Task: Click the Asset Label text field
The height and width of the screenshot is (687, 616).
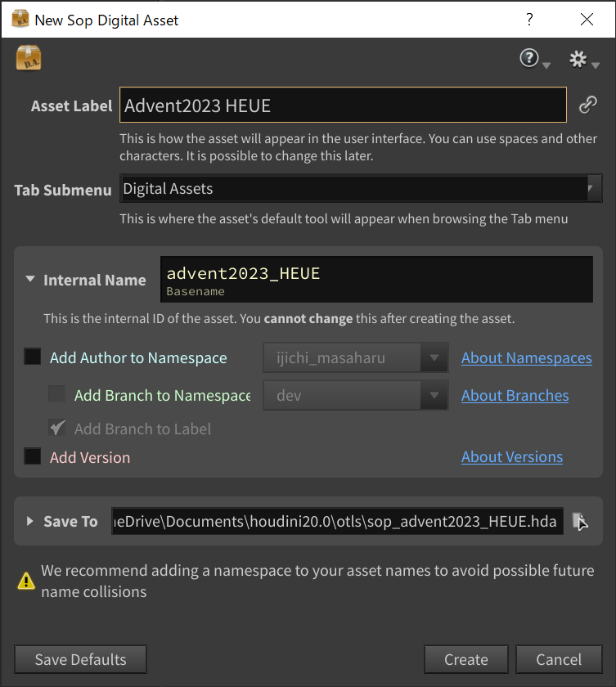Action: click(343, 105)
